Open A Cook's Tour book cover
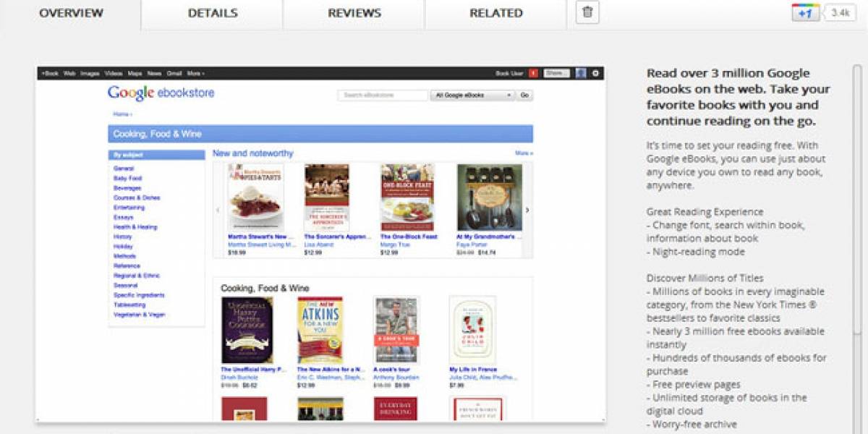Screen dimensions: 868x434 tap(396, 330)
